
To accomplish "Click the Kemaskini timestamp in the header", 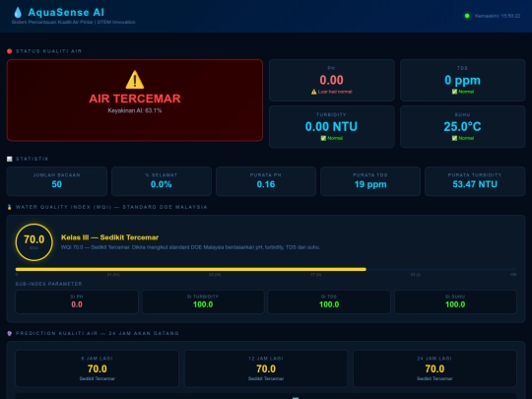I will [498, 16].
